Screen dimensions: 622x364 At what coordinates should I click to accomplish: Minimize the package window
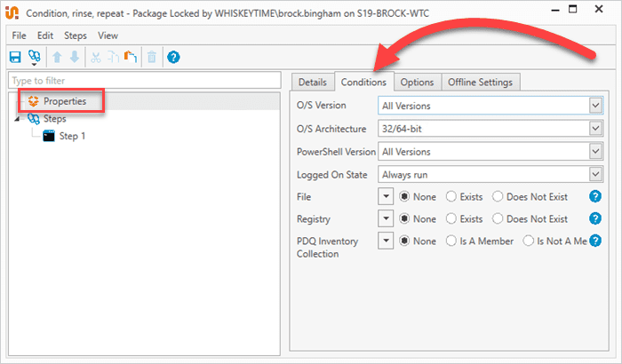[x=555, y=10]
